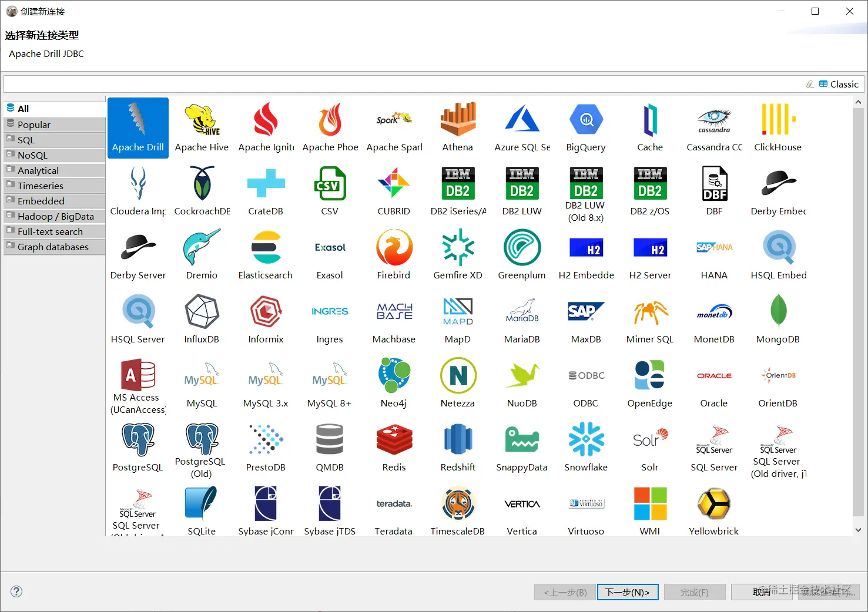Maximize the 创建新连接 dialog window

(x=815, y=11)
